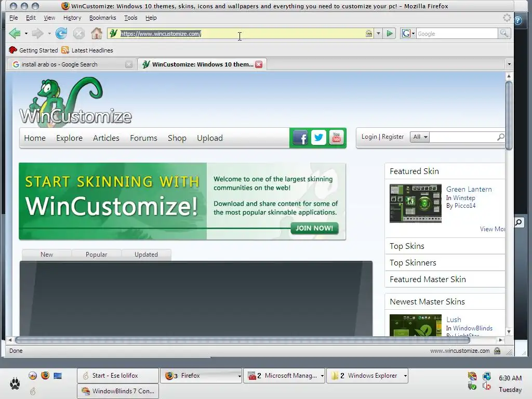Open the Green Lantern skin link
This screenshot has height=399, width=532.
click(x=469, y=189)
